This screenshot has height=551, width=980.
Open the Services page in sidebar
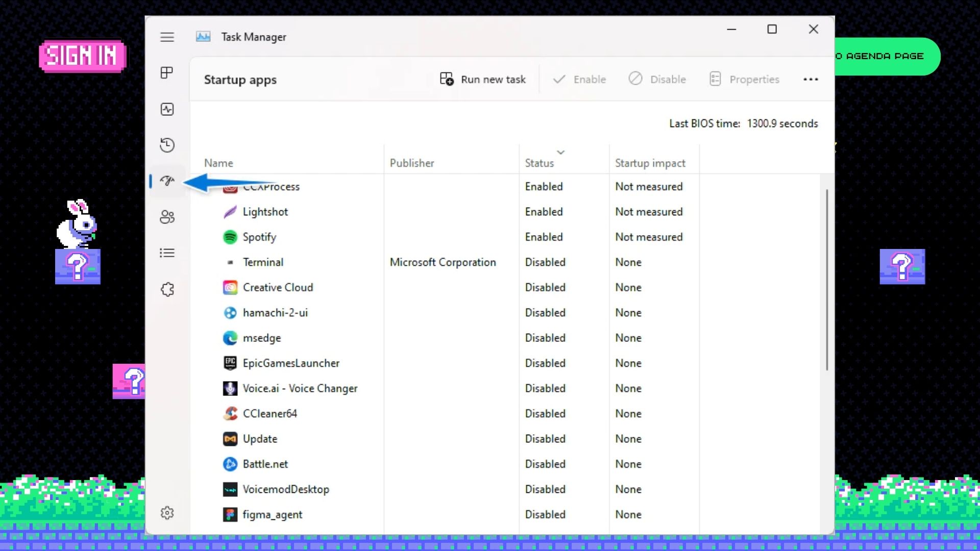tap(167, 289)
